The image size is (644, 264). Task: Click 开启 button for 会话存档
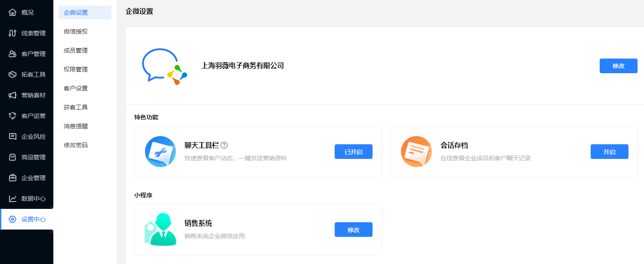pyautogui.click(x=609, y=152)
